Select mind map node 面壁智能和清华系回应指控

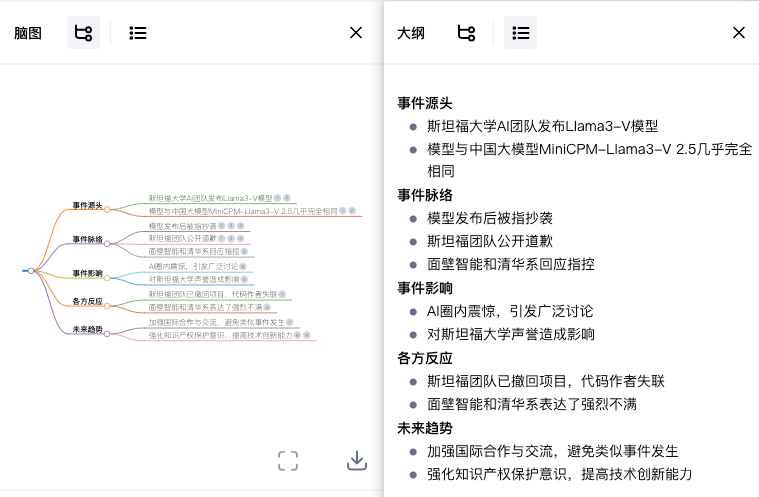click(x=194, y=251)
